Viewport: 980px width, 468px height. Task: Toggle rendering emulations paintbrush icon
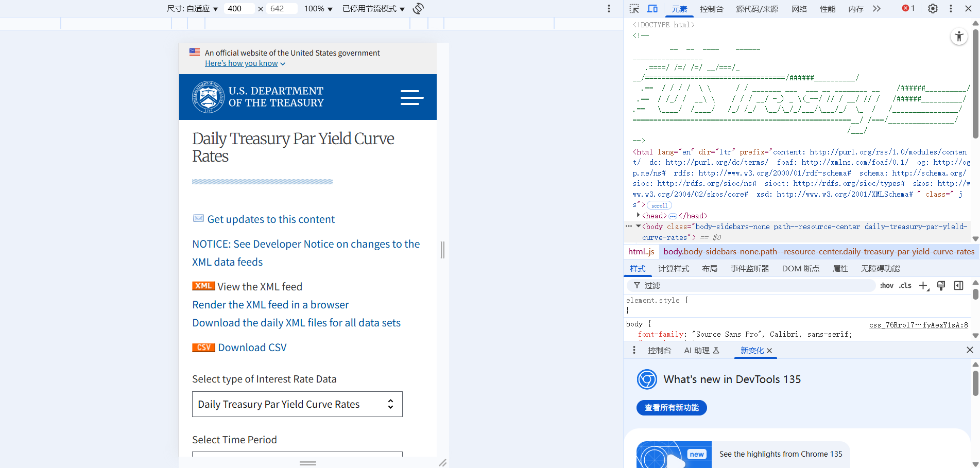[941, 286]
